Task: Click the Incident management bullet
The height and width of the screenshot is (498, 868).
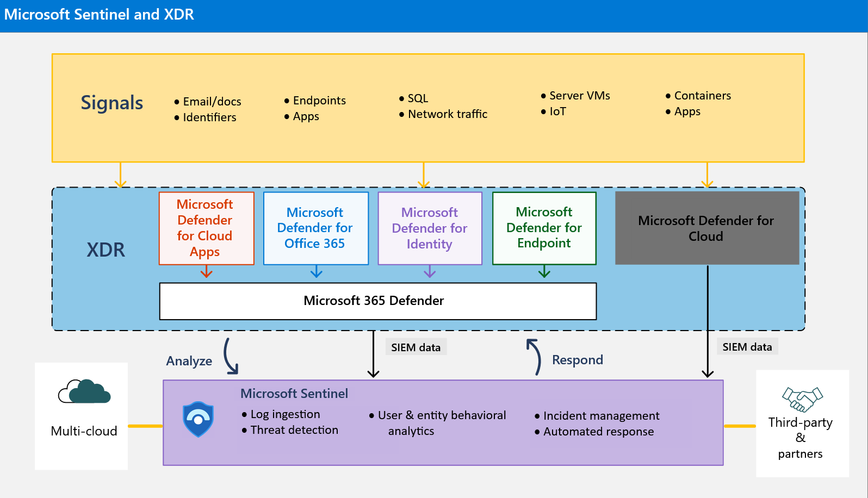Action: point(597,416)
